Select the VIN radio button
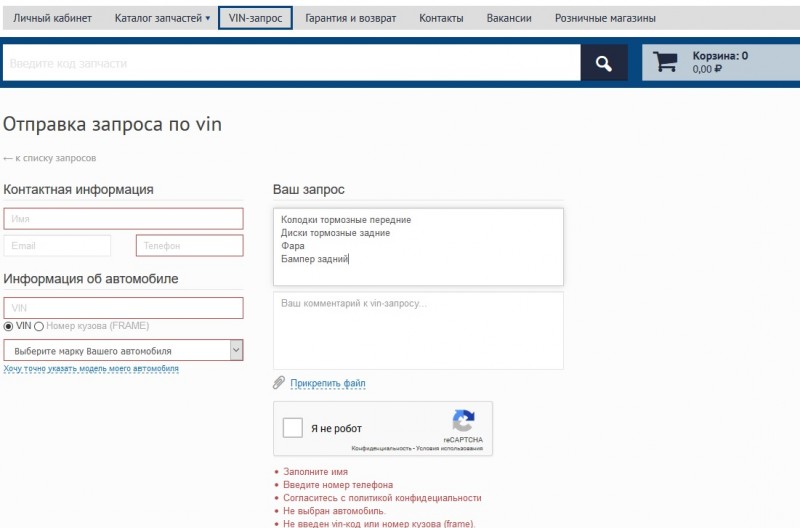800x528 pixels. [x=9, y=326]
